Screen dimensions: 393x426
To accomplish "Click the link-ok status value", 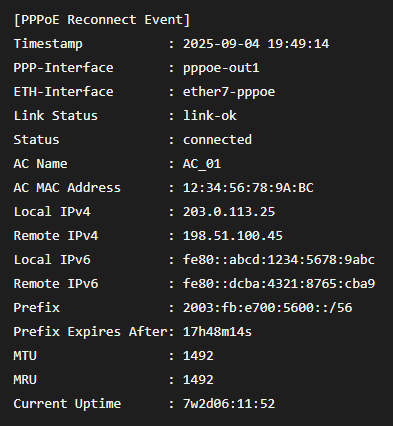I will click(210, 116).
